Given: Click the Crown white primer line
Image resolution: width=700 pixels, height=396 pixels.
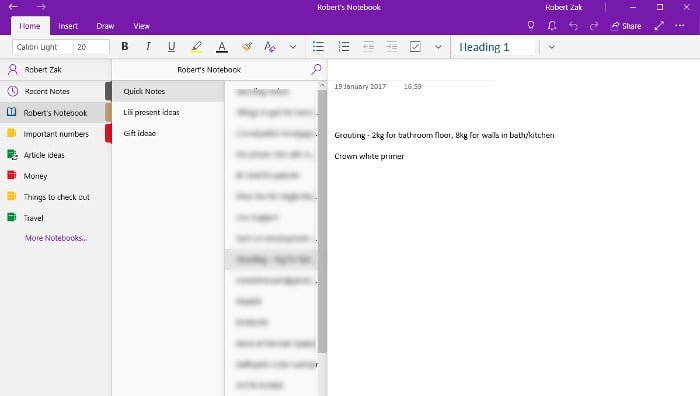Looking at the screenshot, I should (x=369, y=156).
